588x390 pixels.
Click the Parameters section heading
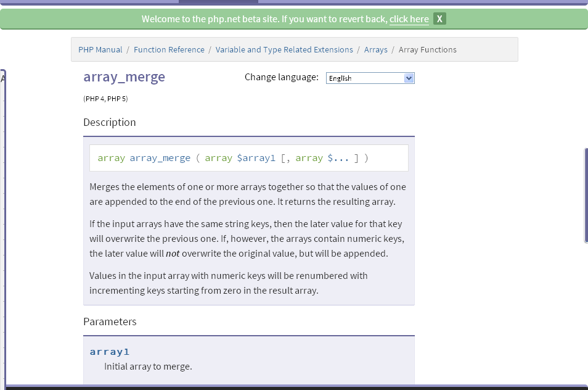tap(110, 322)
